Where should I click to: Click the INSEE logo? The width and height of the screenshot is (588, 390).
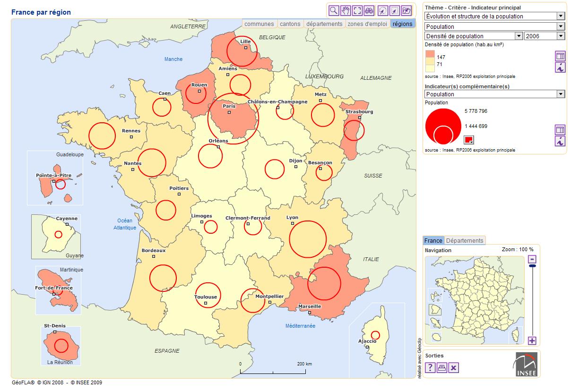(526, 364)
